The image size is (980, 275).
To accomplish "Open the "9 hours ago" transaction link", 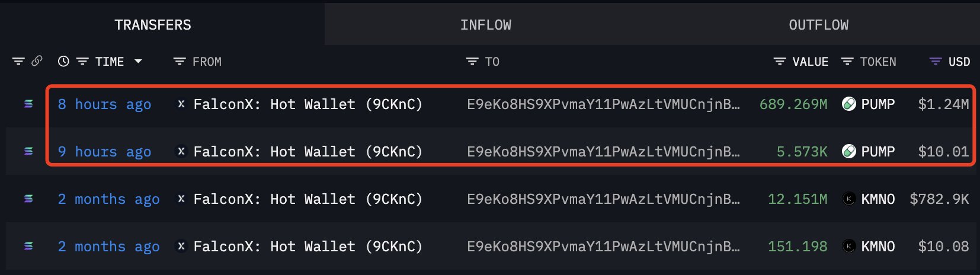I will (x=104, y=152).
